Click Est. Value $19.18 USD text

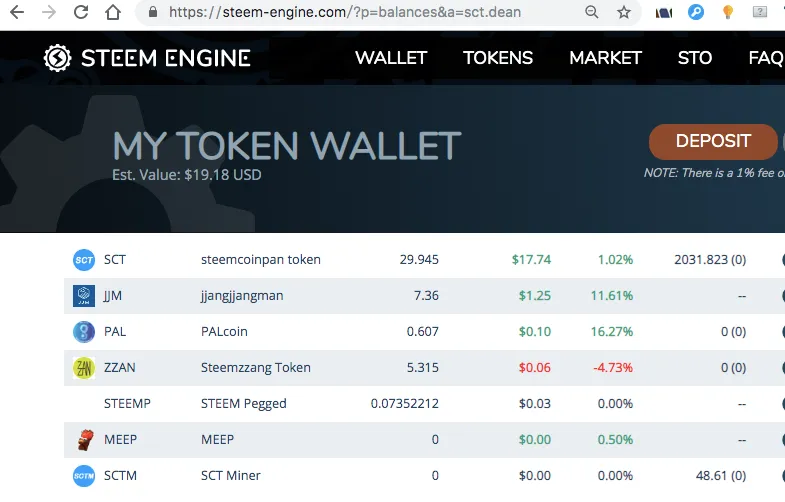(x=187, y=175)
